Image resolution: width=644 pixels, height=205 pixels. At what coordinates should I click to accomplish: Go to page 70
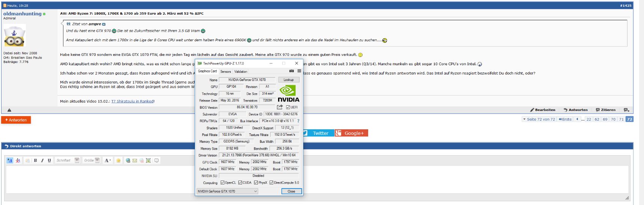tap(613, 119)
